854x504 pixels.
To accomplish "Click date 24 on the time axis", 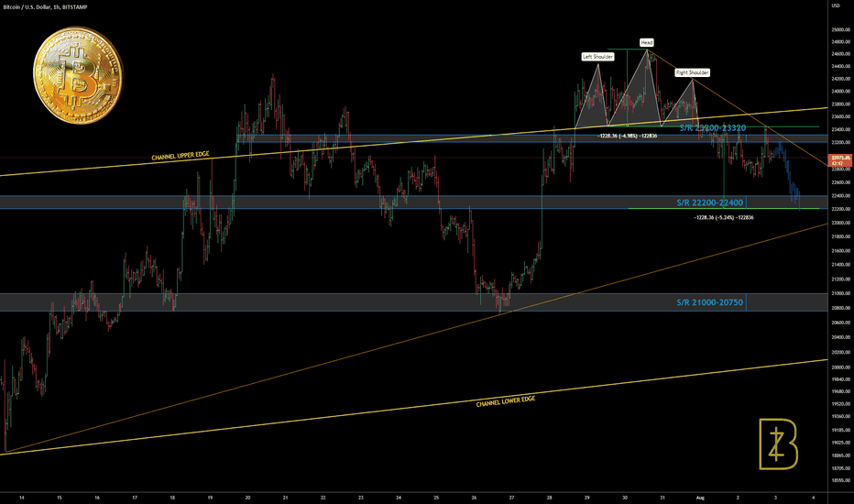I will coord(399,498).
